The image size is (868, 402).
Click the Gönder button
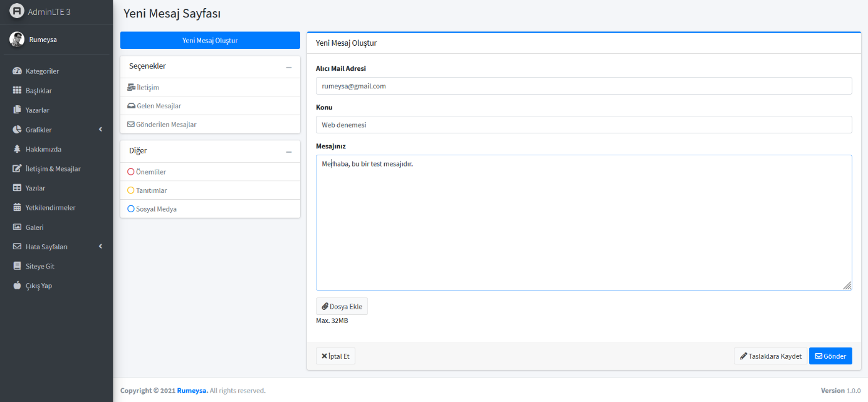point(830,356)
